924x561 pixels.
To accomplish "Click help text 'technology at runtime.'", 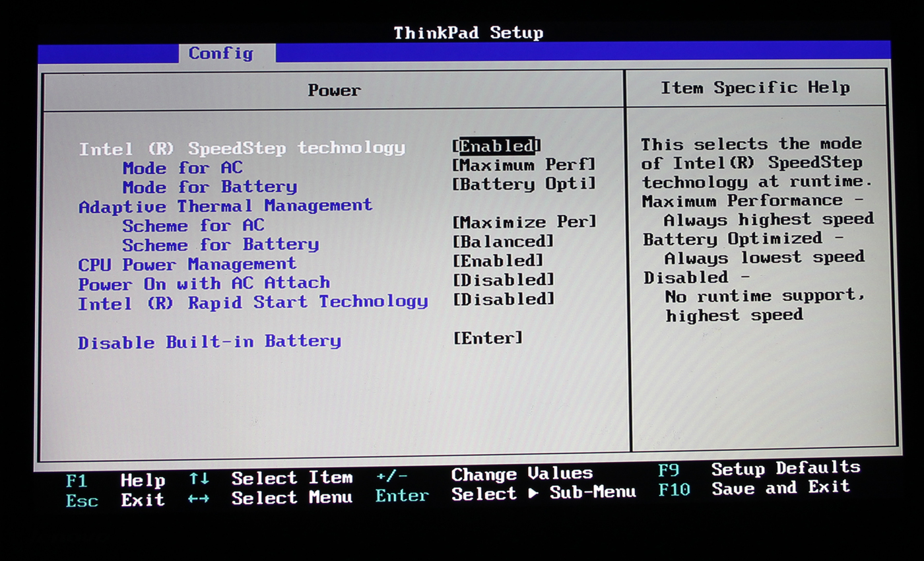I will pos(758,181).
